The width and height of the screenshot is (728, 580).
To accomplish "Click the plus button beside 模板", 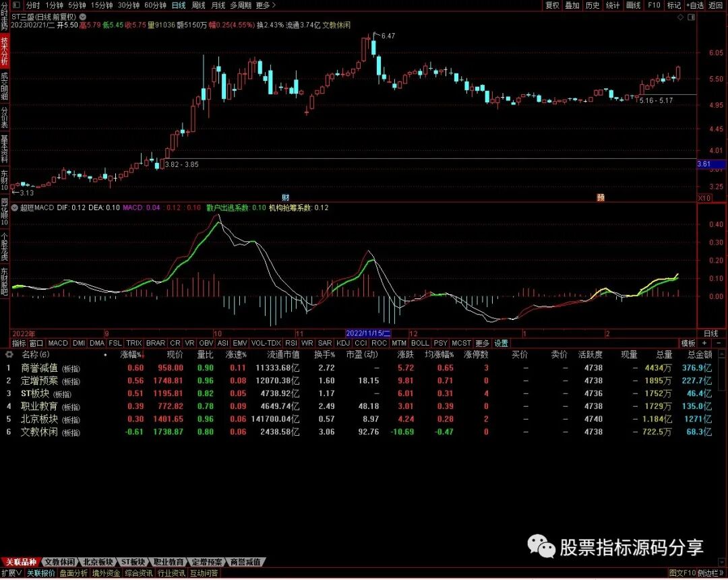I will click(704, 343).
